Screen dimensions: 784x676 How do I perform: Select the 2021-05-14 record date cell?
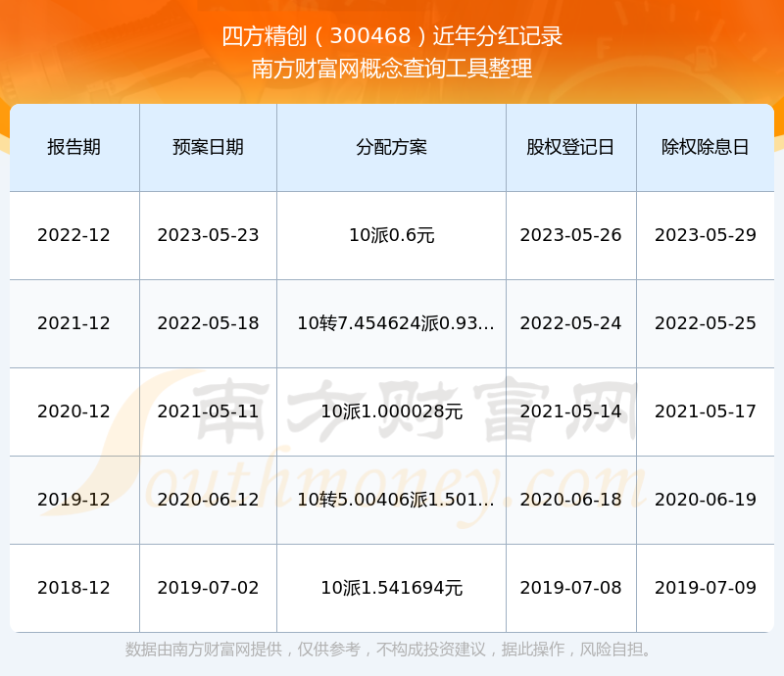tap(570, 411)
